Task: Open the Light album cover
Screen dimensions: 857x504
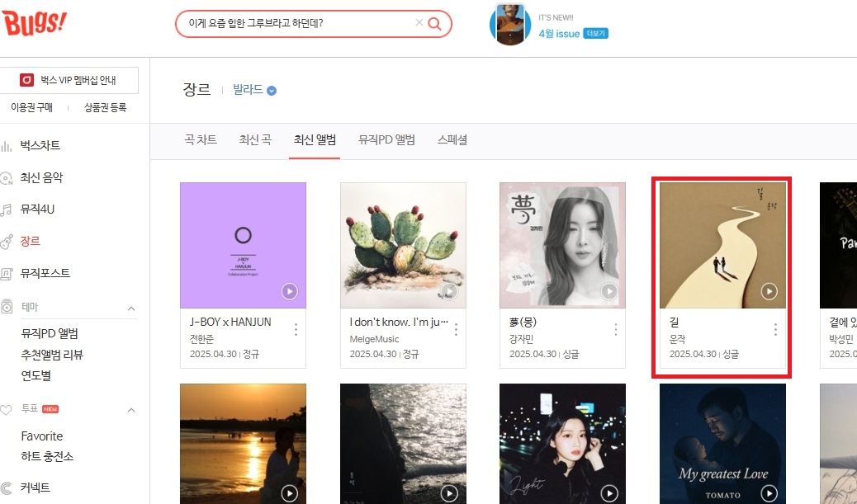Action: (x=563, y=444)
